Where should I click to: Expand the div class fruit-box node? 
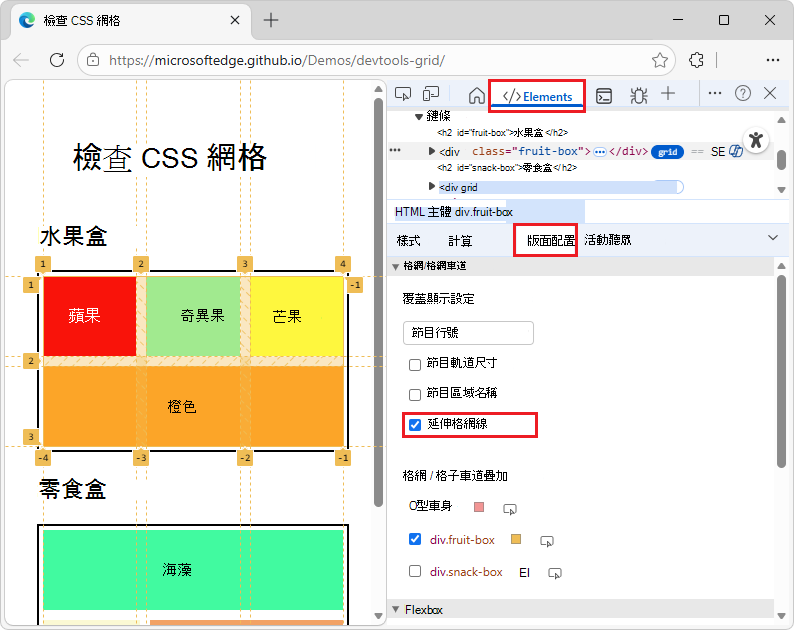point(431,151)
